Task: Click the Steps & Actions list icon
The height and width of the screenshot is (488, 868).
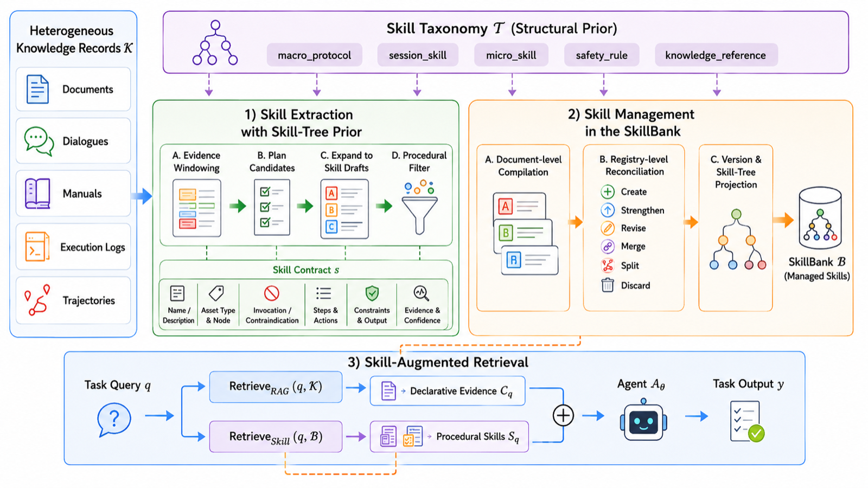Action: (324, 293)
